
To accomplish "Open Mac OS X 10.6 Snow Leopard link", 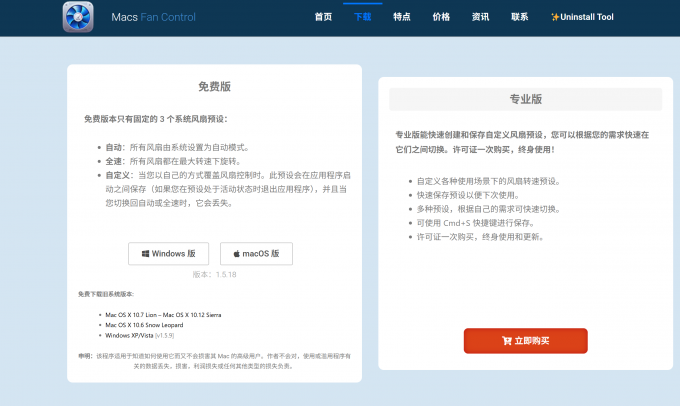I will [x=144, y=325].
